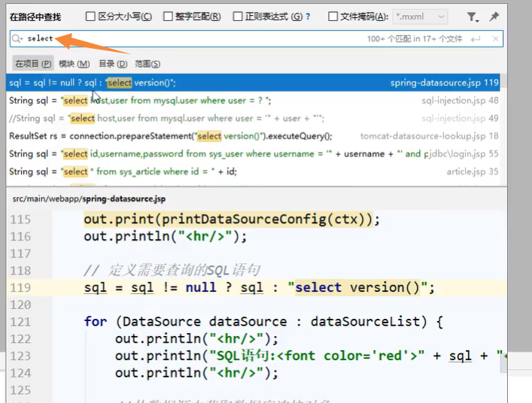
Task: Click line number 119 in preview gutter
Action: (20, 288)
